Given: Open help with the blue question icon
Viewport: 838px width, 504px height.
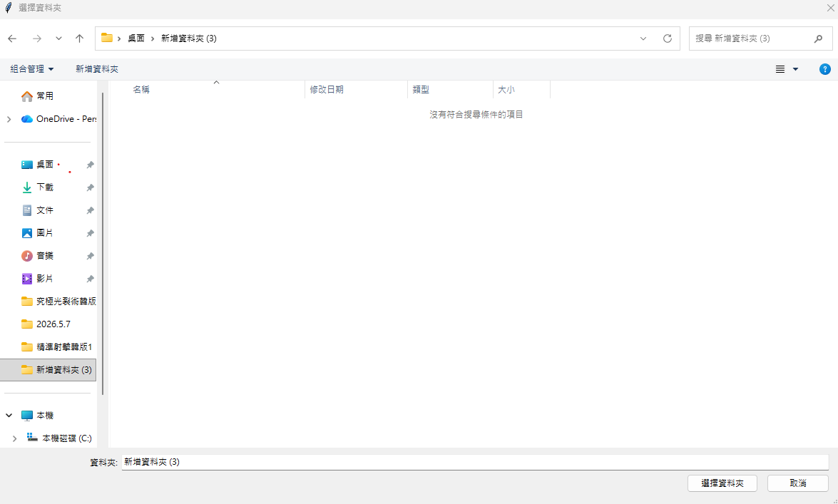Looking at the screenshot, I should point(825,69).
